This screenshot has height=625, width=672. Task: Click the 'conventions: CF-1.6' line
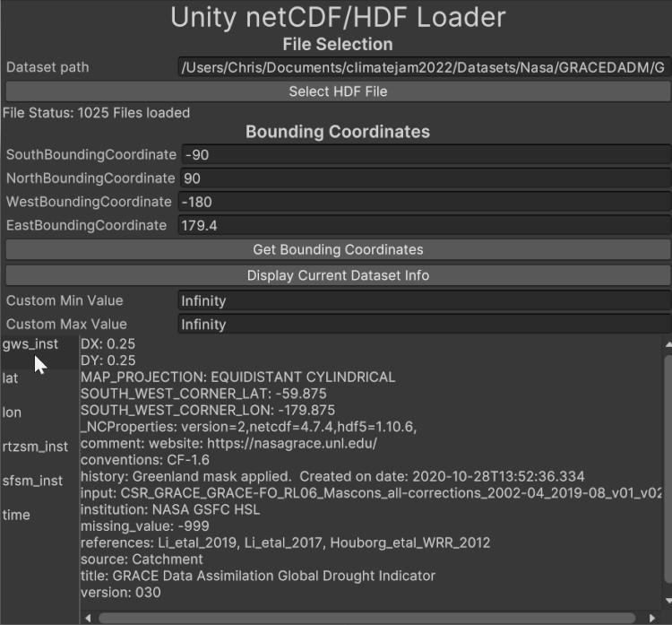pyautogui.click(x=145, y=460)
